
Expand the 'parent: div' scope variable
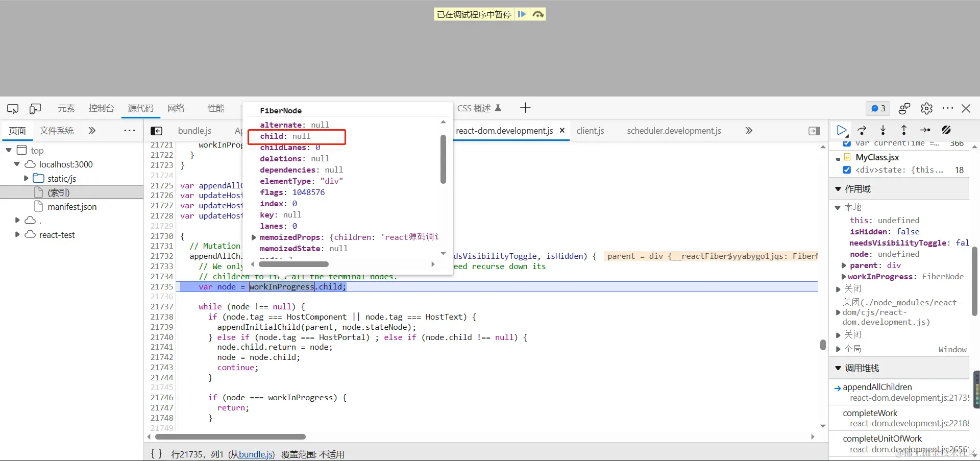844,265
